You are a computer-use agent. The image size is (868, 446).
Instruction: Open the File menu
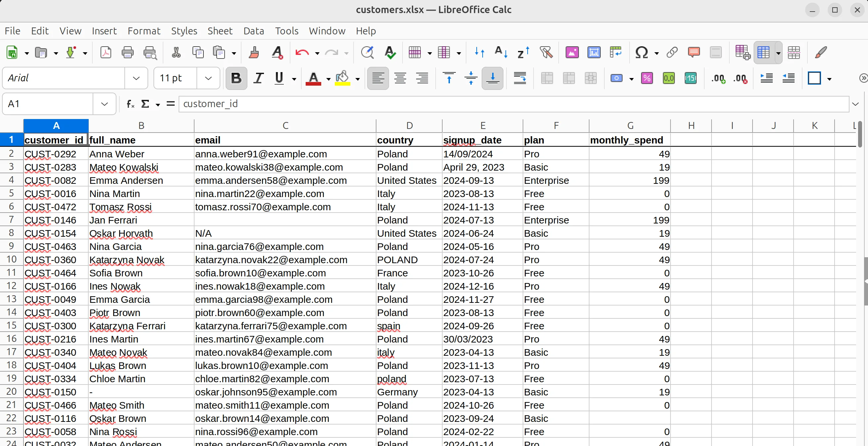coord(13,31)
